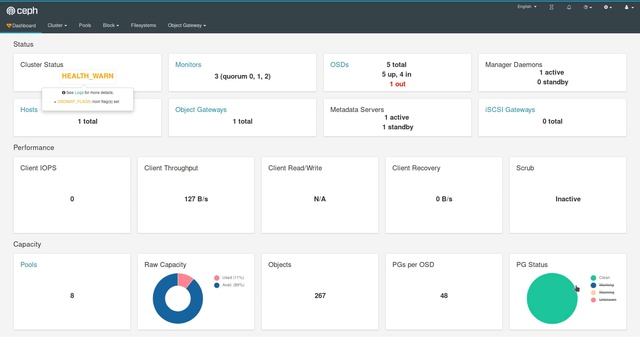Click the Logs link in the tooltip
This screenshot has height=360, width=640.
(x=79, y=93)
